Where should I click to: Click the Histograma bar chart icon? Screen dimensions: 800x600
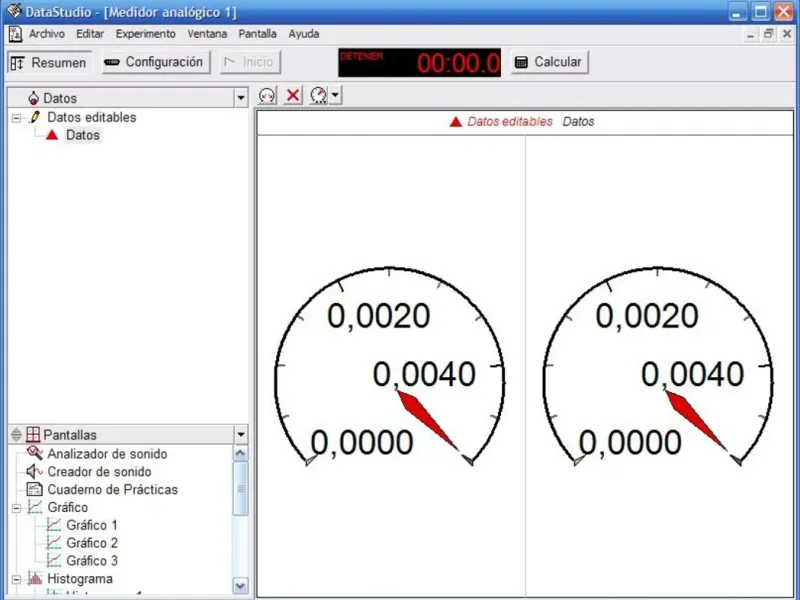coord(35,579)
